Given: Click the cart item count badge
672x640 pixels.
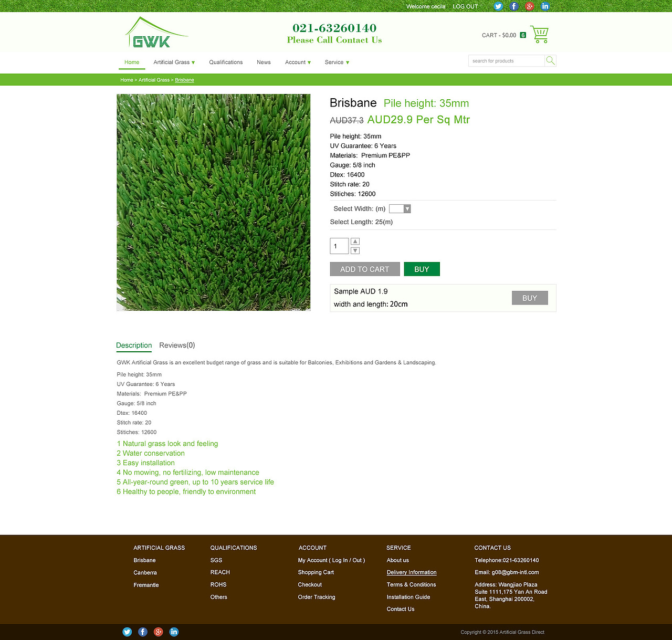Looking at the screenshot, I should pos(523,35).
